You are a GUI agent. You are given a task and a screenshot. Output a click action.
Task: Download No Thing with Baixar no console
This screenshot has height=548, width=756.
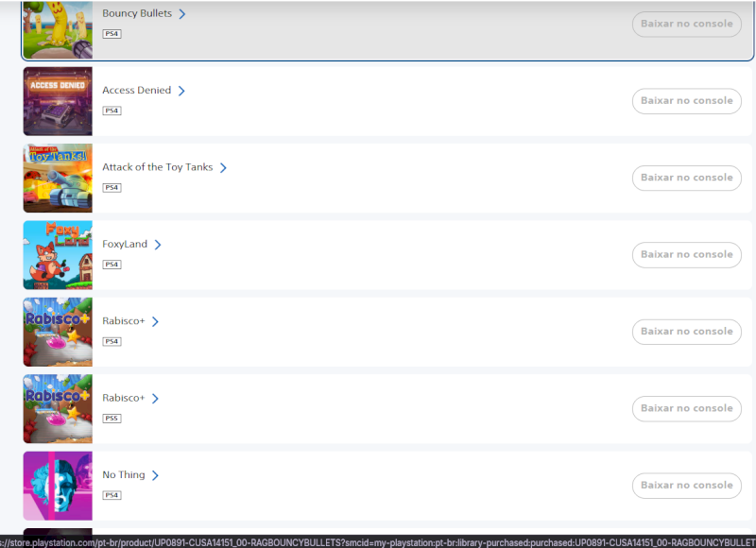(x=687, y=486)
